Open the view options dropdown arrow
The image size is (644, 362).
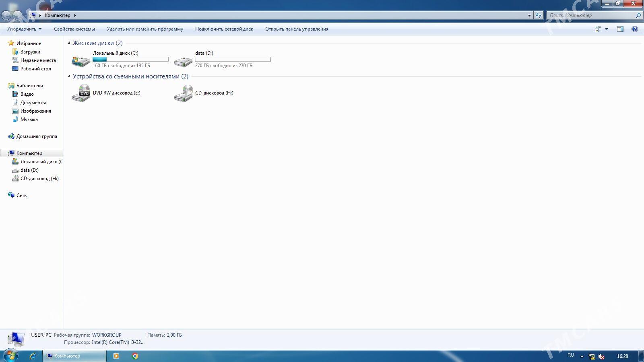tap(607, 29)
